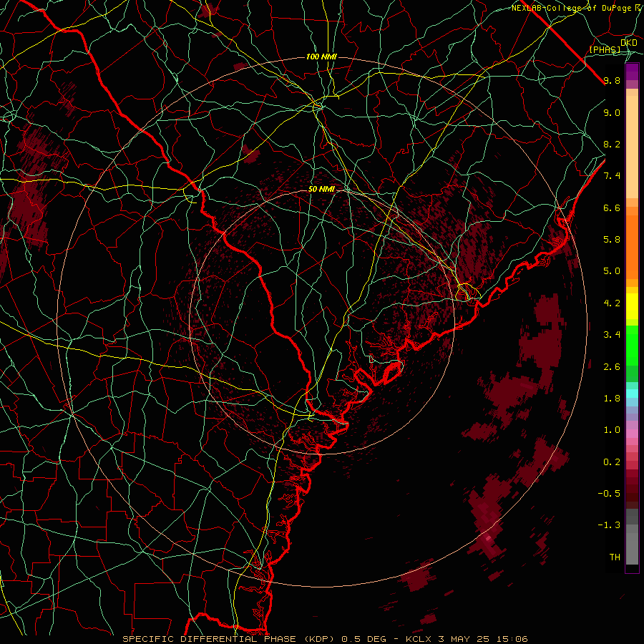Click the 50 NMI range ring label

pos(321,190)
